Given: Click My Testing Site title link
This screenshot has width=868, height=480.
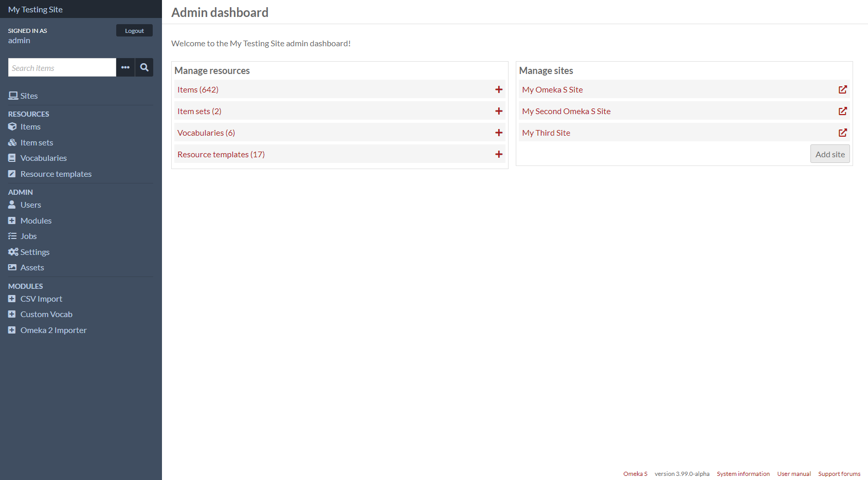Looking at the screenshot, I should (35, 9).
